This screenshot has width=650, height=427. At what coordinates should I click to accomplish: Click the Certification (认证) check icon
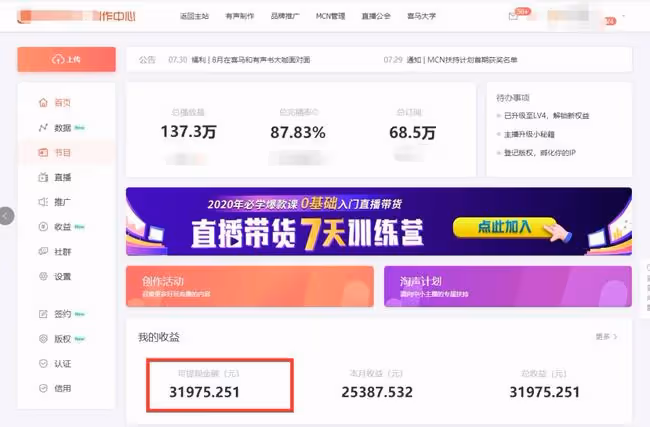tap(43, 364)
